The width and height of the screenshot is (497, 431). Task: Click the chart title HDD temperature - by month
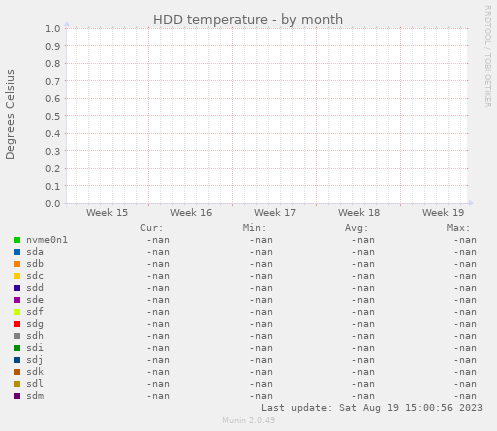point(248,20)
